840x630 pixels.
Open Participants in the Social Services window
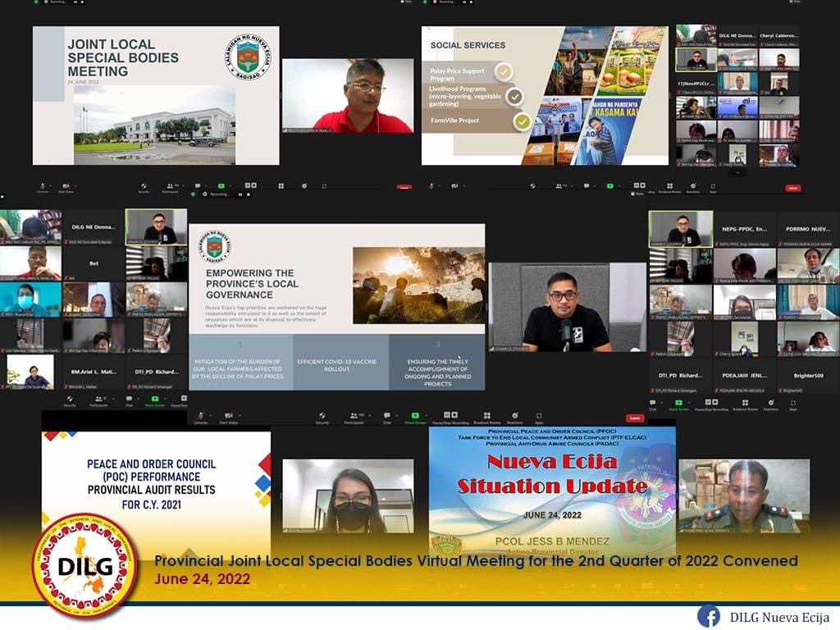coord(561,186)
